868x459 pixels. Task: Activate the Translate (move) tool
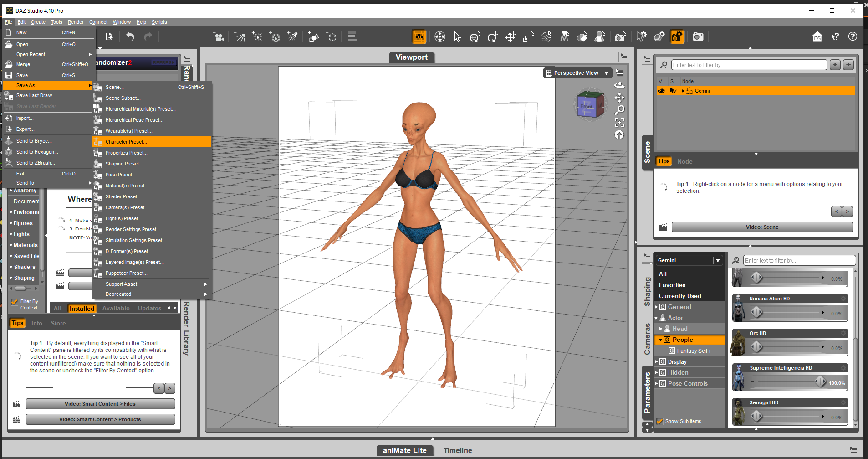point(511,37)
